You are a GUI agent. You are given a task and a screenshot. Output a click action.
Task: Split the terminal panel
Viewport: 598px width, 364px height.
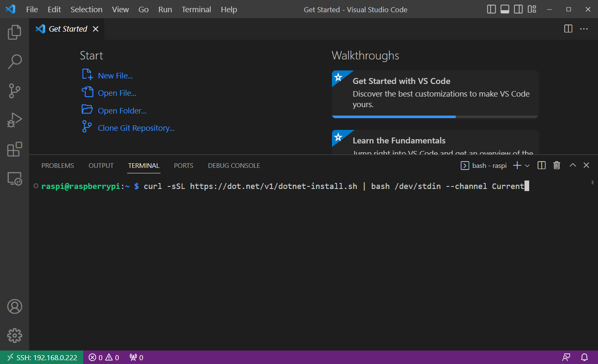tap(541, 165)
